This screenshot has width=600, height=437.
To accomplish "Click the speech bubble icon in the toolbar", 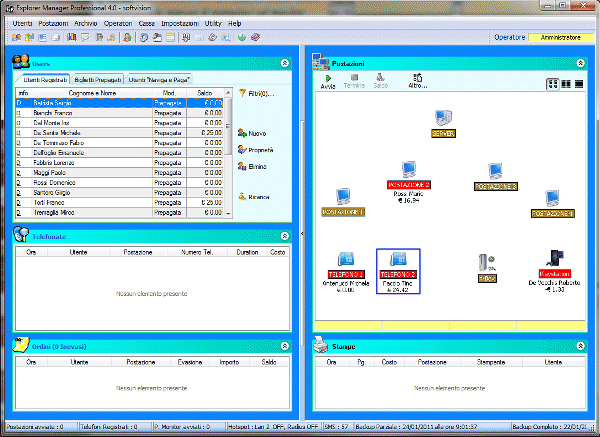I will click(x=85, y=38).
